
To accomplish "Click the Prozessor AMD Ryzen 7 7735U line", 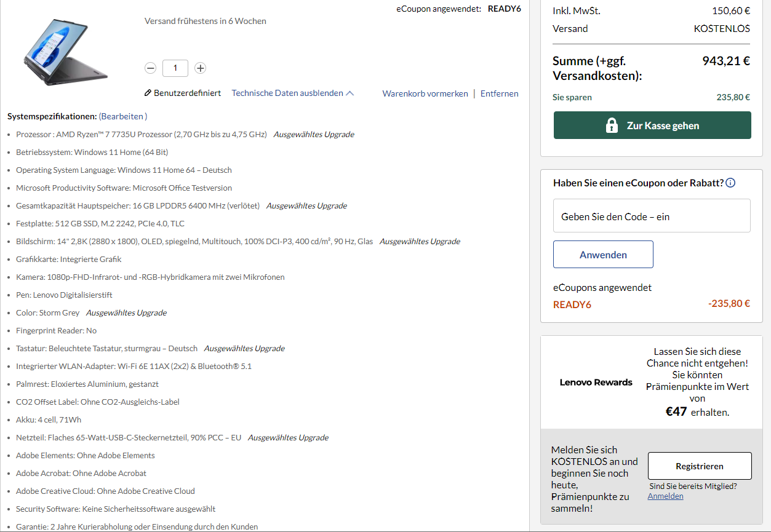I will click(142, 134).
